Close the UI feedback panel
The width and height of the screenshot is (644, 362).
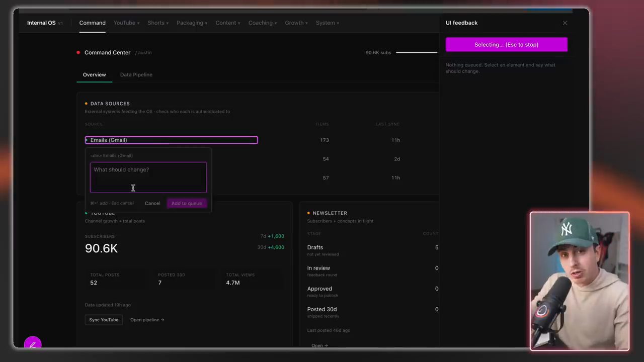565,23
